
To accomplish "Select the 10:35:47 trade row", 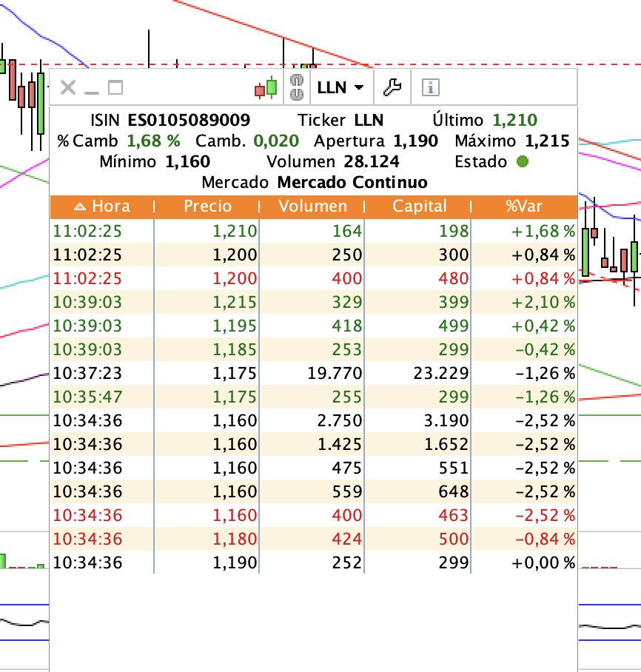I will pyautogui.click(x=313, y=397).
